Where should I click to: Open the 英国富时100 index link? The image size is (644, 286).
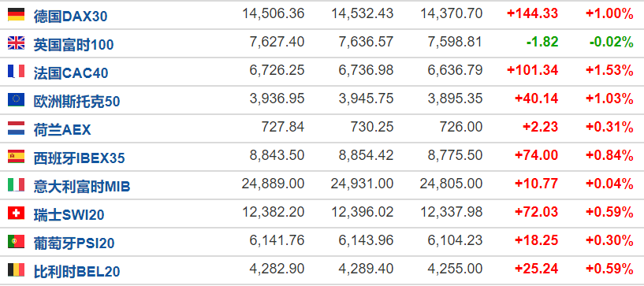tap(73, 44)
